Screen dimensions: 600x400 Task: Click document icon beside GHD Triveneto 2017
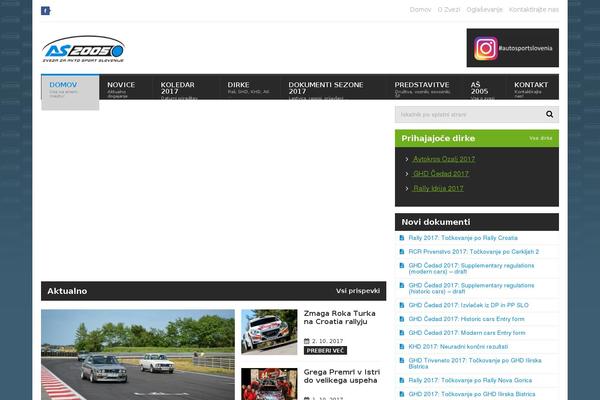pos(402,360)
